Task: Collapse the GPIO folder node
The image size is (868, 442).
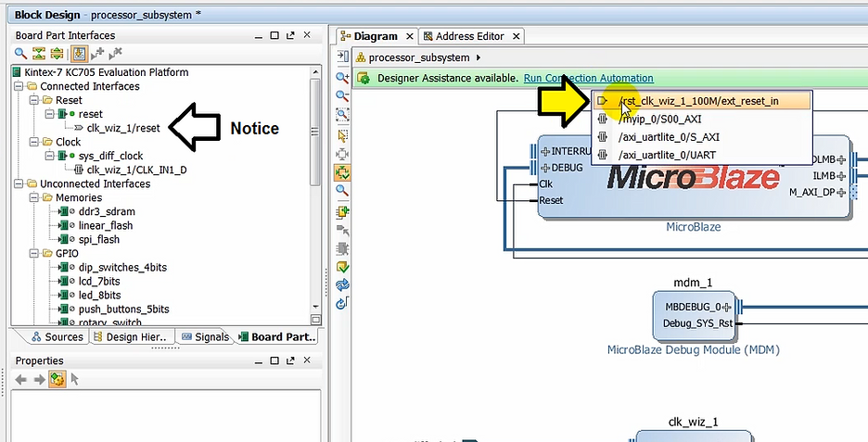Action: 33,253
